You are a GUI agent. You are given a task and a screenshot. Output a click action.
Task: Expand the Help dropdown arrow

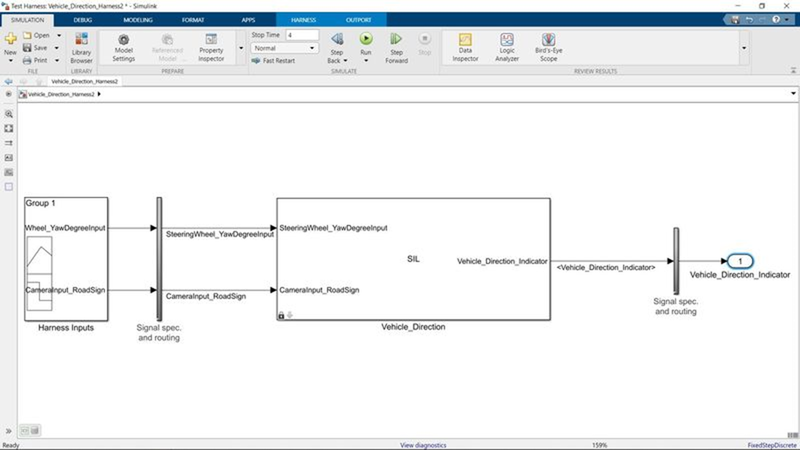(787, 20)
